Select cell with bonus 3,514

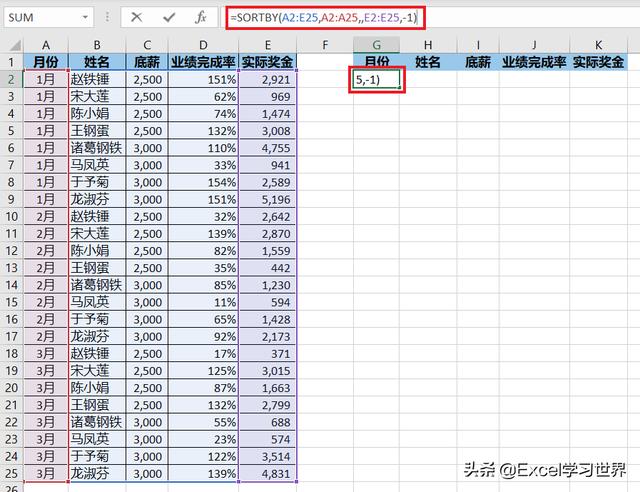click(x=267, y=456)
